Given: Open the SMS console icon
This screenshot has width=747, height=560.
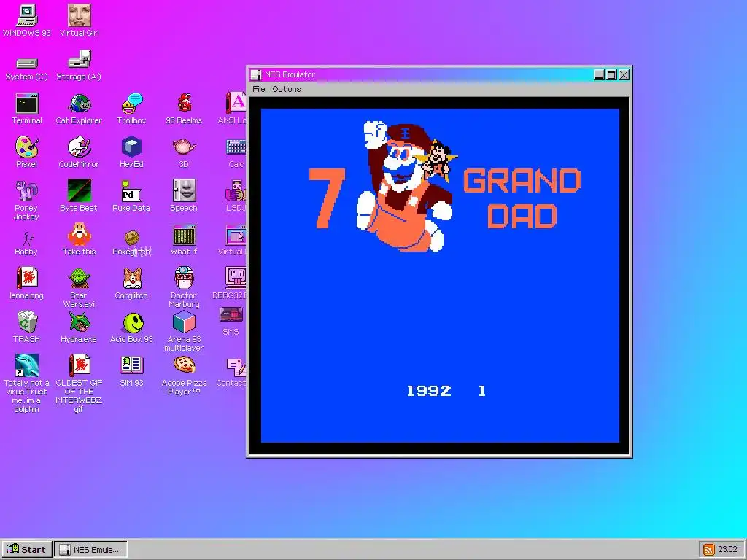Looking at the screenshot, I should (x=231, y=315).
